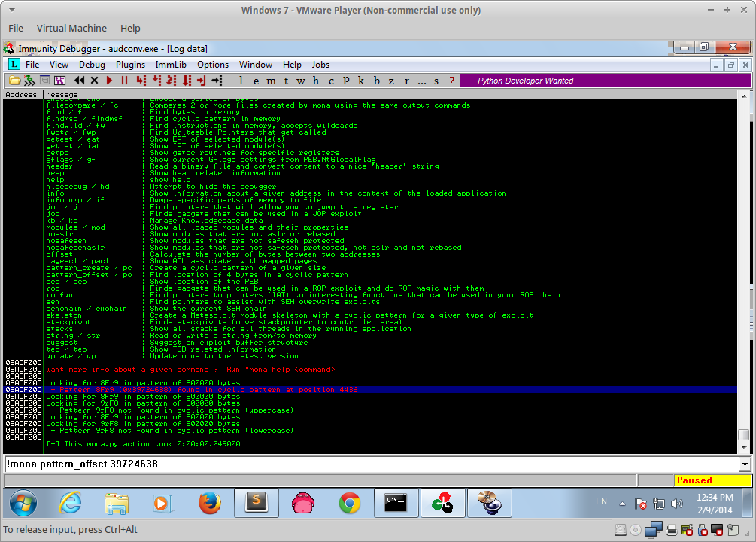Open Firefox from the taskbar
Image resolution: width=756 pixels, height=542 pixels.
point(210,502)
